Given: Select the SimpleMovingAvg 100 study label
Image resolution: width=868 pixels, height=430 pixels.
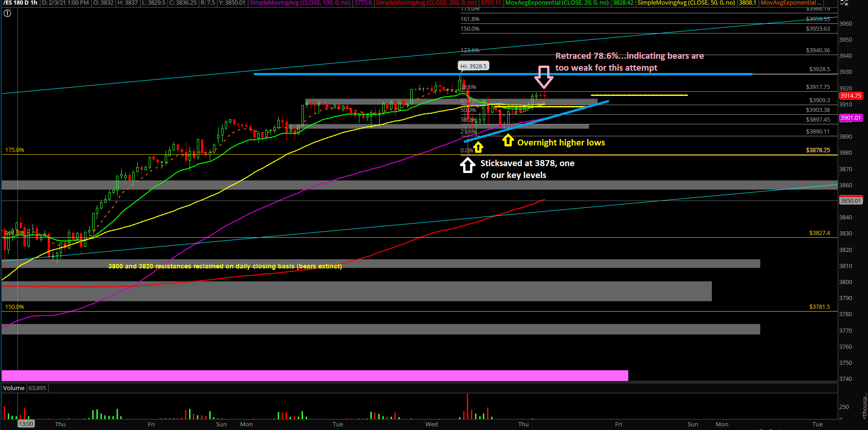Looking at the screenshot, I should (x=300, y=3).
